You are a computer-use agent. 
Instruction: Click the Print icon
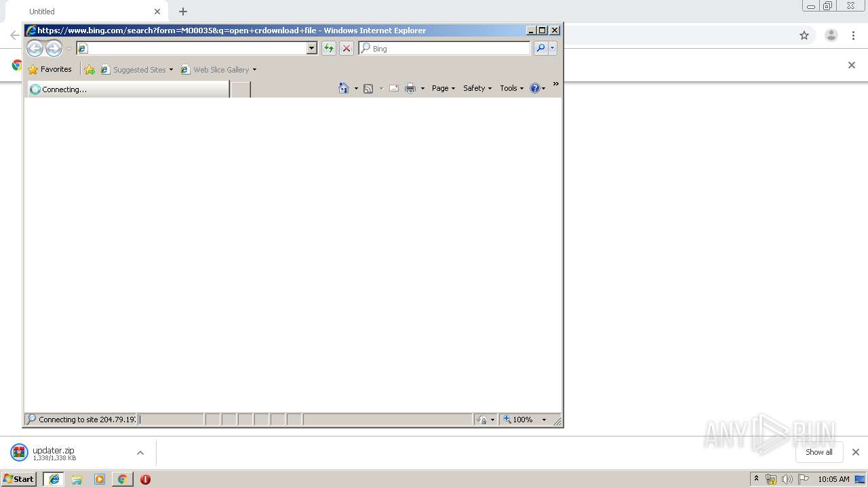pyautogui.click(x=410, y=88)
